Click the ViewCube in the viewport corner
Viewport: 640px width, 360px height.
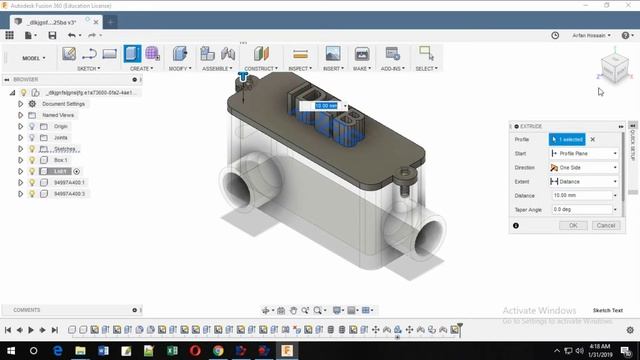click(x=615, y=70)
